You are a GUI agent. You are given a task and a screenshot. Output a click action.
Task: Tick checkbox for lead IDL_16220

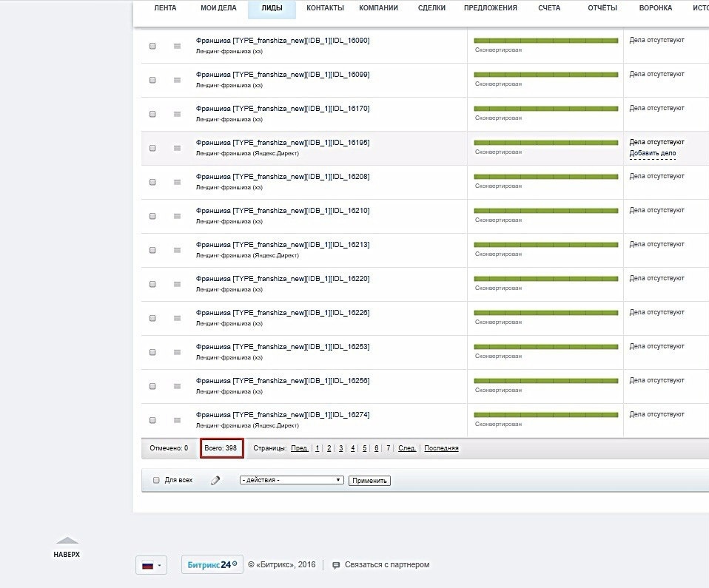pyautogui.click(x=153, y=284)
